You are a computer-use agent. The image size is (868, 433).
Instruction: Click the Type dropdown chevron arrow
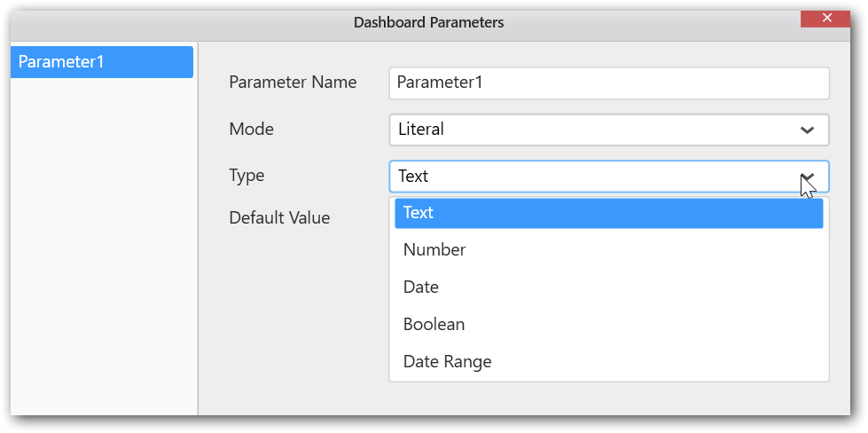pyautogui.click(x=807, y=177)
